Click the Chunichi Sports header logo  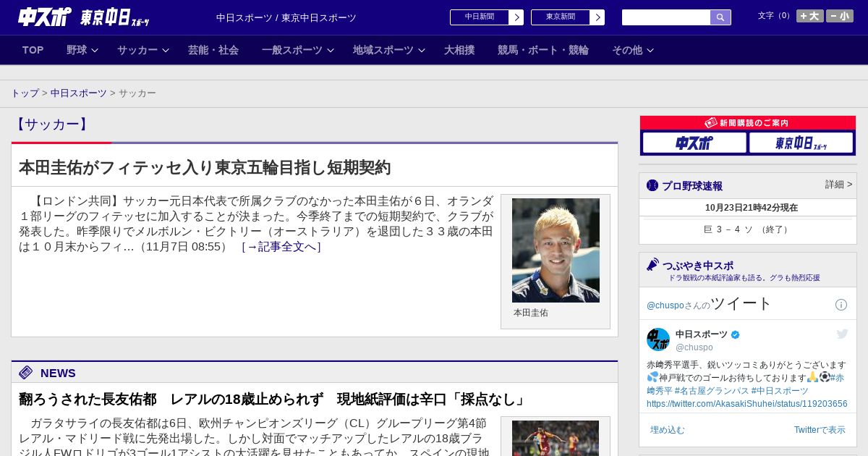[x=44, y=17]
